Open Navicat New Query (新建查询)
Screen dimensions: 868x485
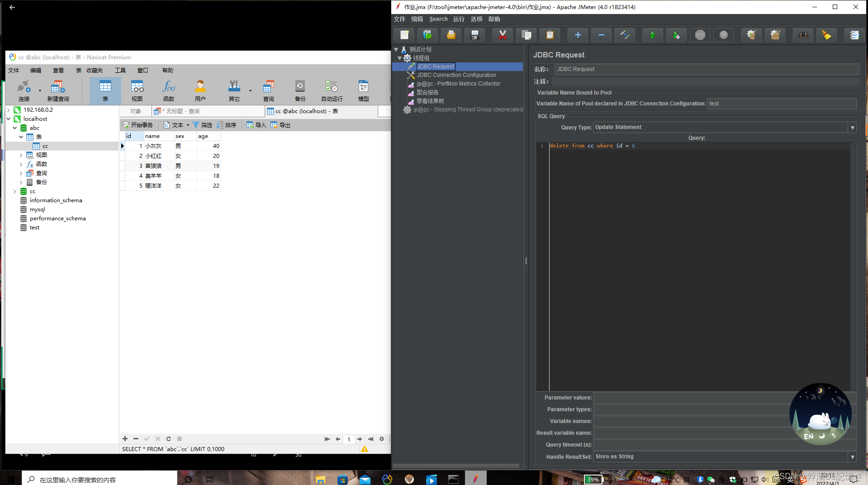[58, 90]
